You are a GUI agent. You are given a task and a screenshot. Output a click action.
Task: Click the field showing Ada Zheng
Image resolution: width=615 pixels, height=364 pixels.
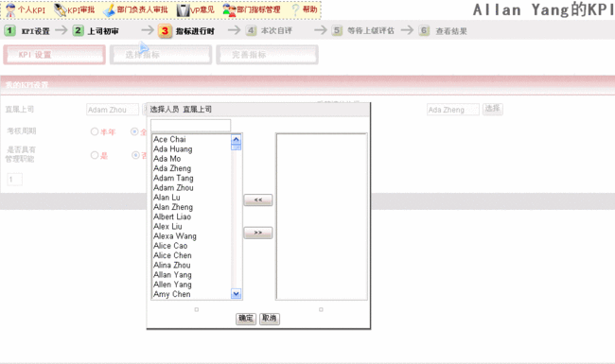tap(452, 110)
